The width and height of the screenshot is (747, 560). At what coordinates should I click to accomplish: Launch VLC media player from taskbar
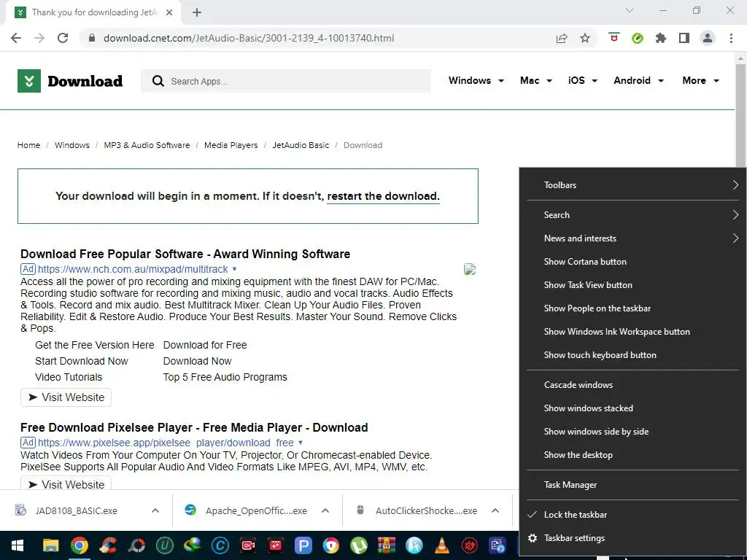[x=442, y=545]
